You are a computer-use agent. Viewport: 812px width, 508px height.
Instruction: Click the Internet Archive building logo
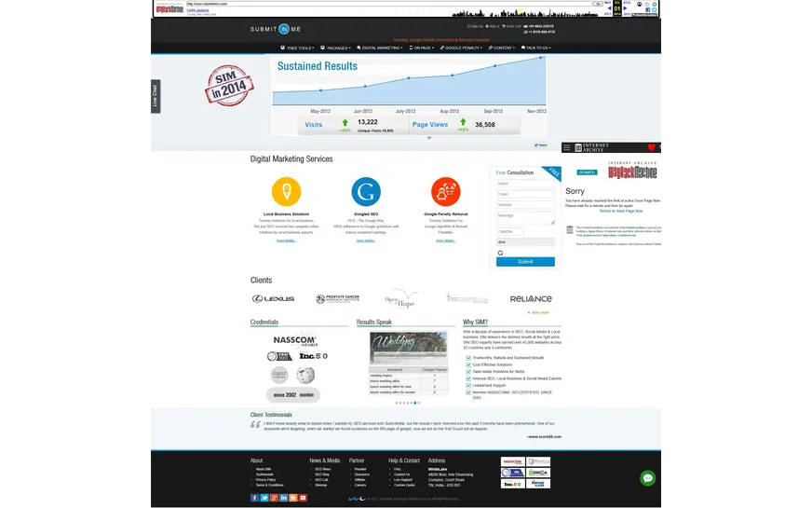(578, 147)
